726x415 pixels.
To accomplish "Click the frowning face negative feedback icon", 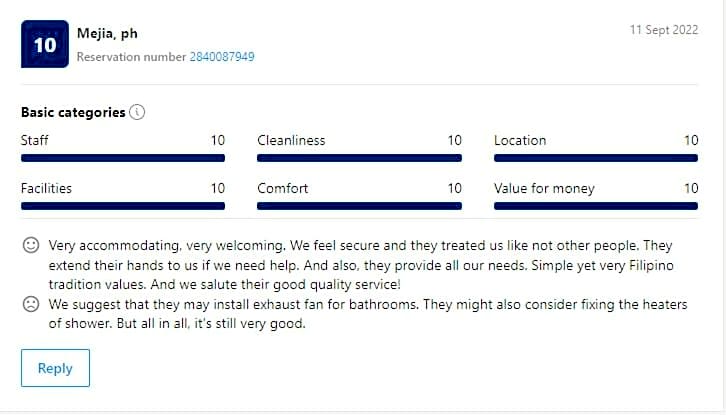I will [31, 304].
